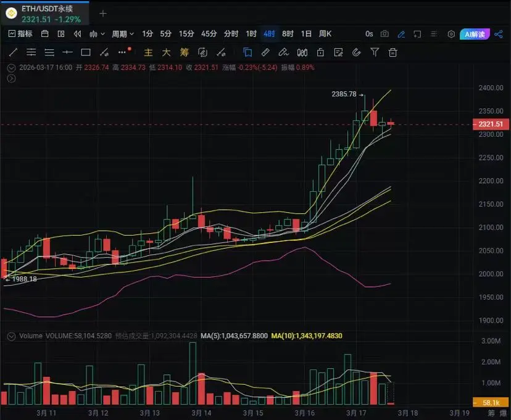Click the AI解读 button
The width and height of the screenshot is (511, 420).
tap(475, 34)
